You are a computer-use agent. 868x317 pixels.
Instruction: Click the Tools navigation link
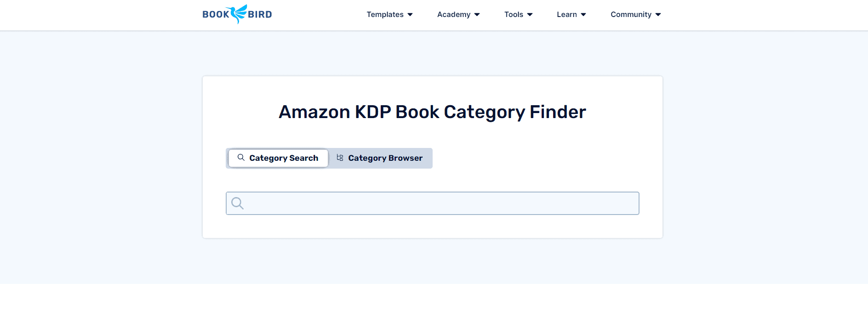coord(514,14)
